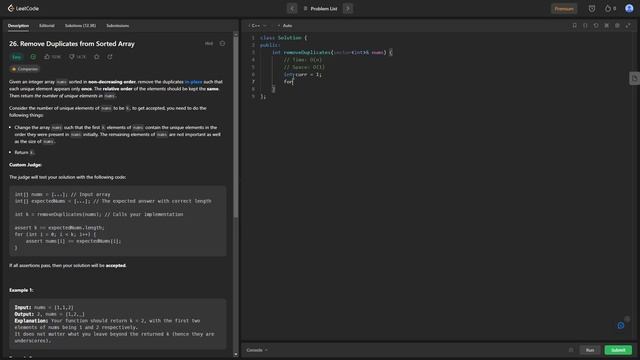Click the share icon

coord(110,57)
